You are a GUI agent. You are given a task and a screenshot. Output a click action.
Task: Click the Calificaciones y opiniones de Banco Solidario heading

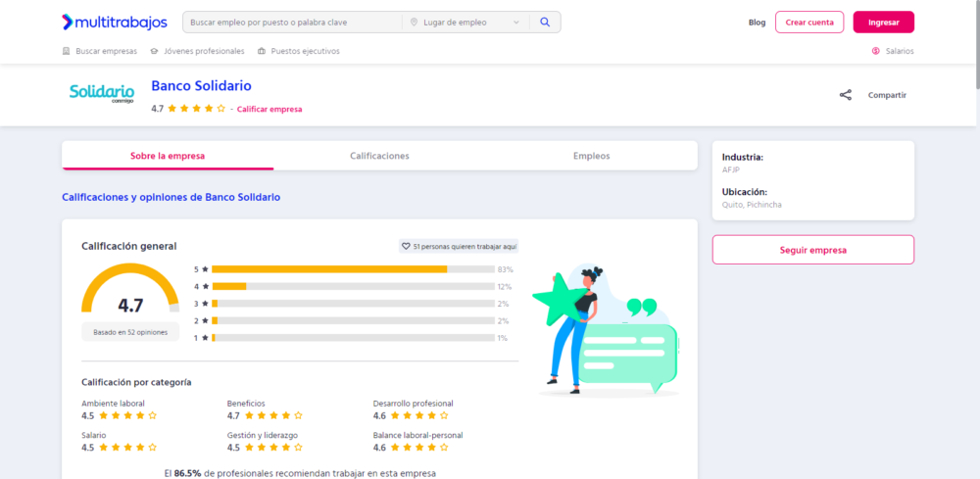coord(171,197)
